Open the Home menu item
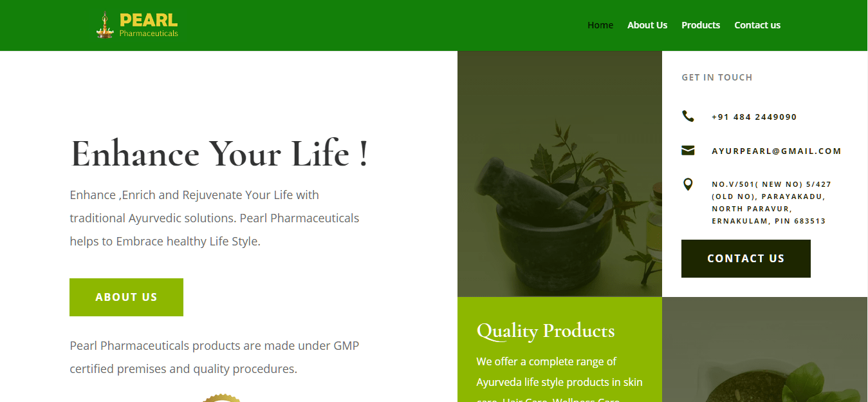The height and width of the screenshot is (402, 868). (600, 25)
